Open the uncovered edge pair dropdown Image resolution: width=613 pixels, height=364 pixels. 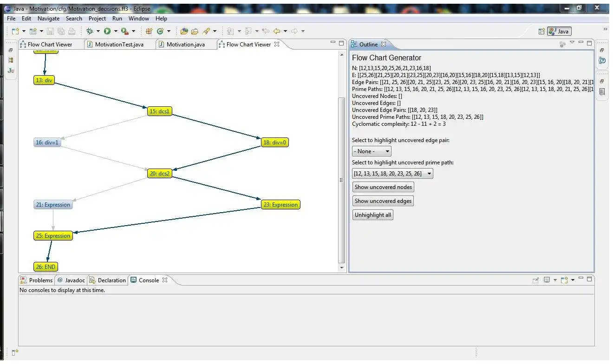tap(372, 151)
